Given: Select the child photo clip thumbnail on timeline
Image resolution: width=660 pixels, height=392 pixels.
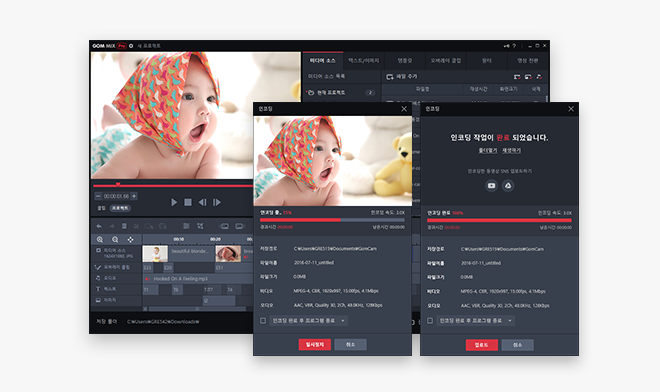Looking at the screenshot, I should 155,254.
